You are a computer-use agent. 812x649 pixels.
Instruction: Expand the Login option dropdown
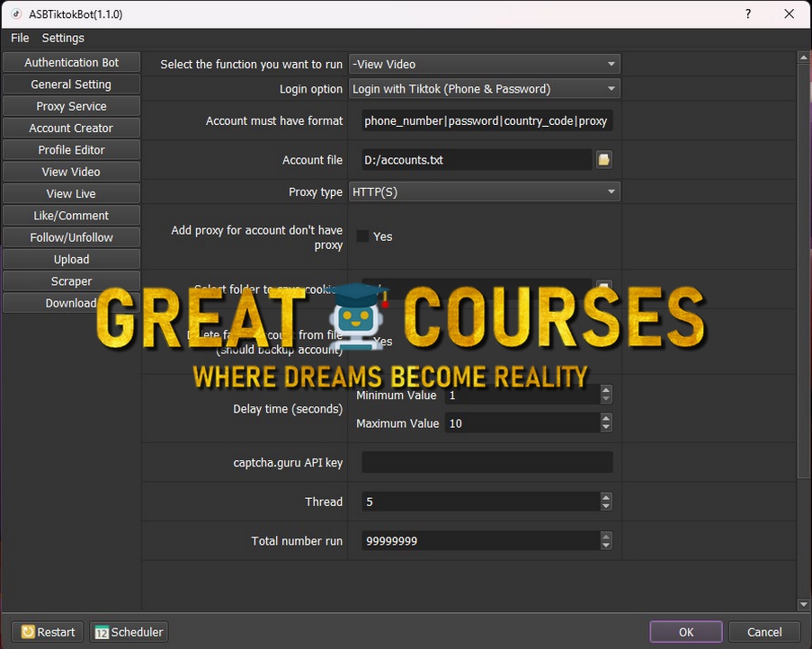[484, 89]
